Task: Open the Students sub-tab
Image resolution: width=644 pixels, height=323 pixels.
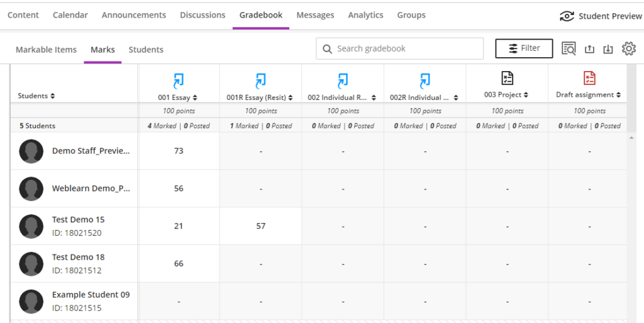Action: pyautogui.click(x=146, y=50)
